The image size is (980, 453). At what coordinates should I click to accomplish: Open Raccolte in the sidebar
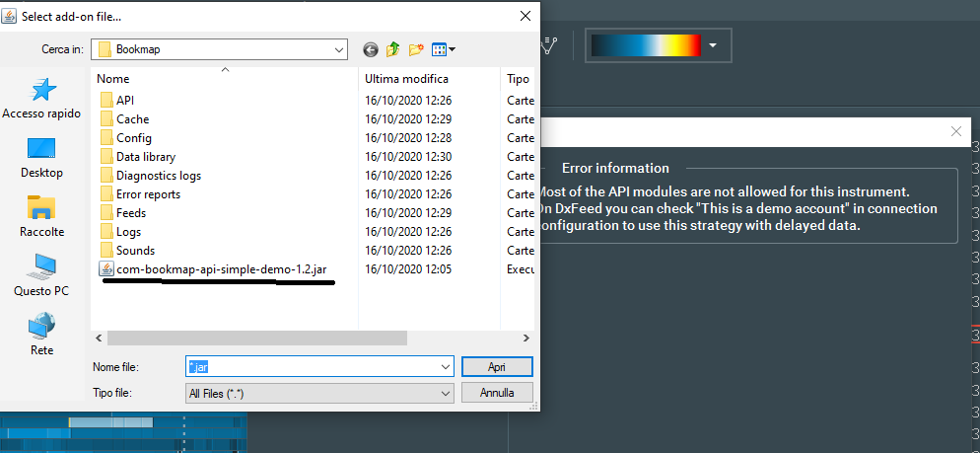click(41, 217)
